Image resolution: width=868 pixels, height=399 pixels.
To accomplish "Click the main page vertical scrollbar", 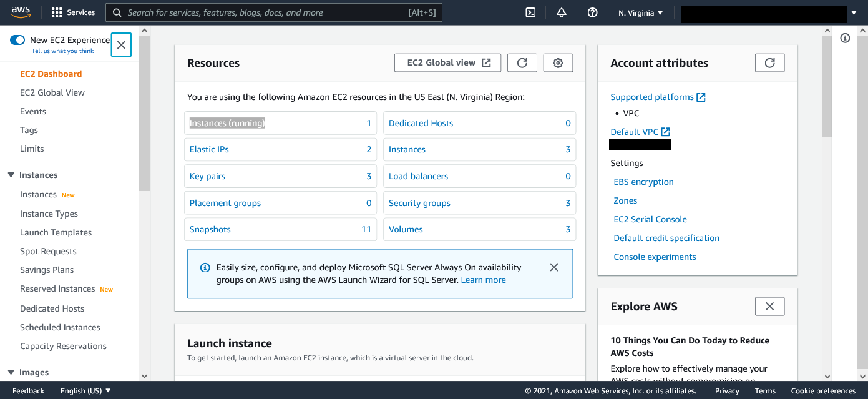I will (x=827, y=86).
